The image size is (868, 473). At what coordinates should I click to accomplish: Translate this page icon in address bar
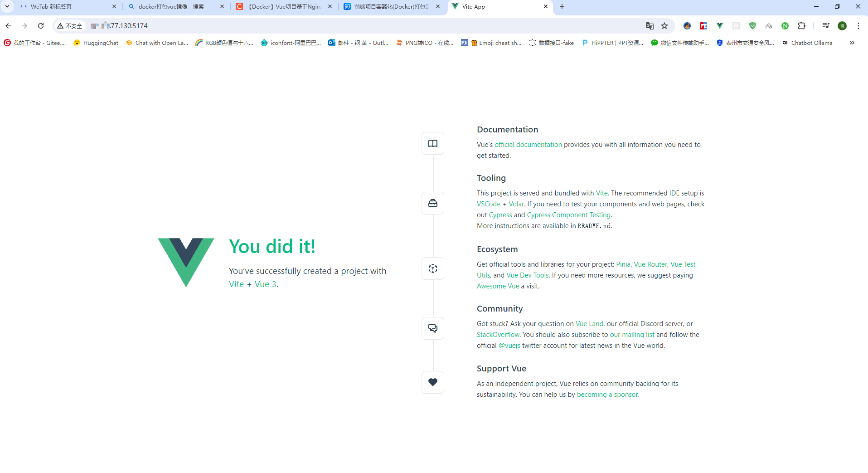click(x=650, y=26)
